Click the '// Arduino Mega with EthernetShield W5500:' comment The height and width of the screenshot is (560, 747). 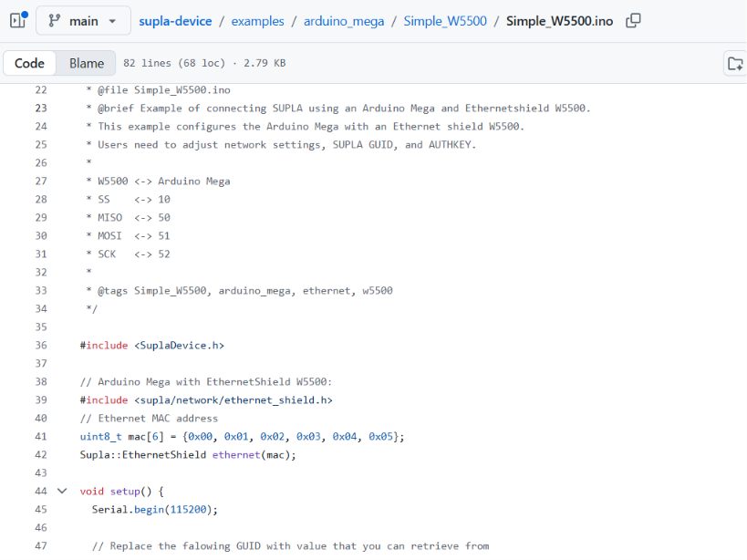tap(206, 382)
